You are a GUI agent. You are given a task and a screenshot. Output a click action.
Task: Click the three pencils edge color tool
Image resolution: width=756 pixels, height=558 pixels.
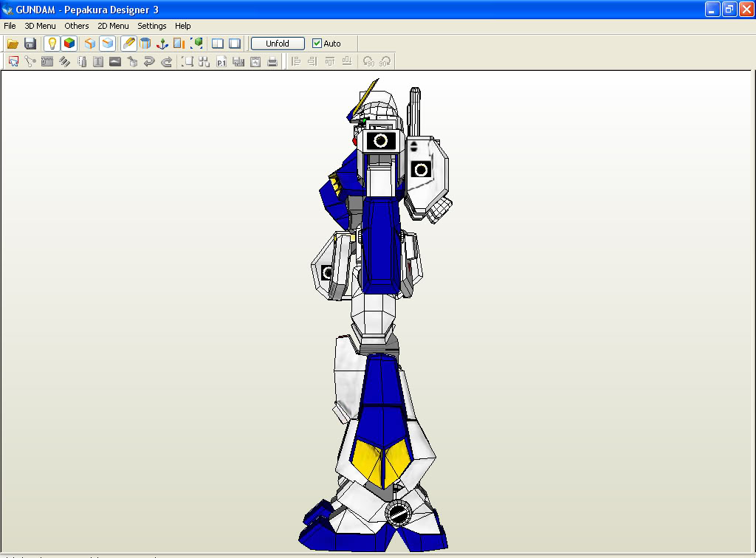click(x=65, y=62)
